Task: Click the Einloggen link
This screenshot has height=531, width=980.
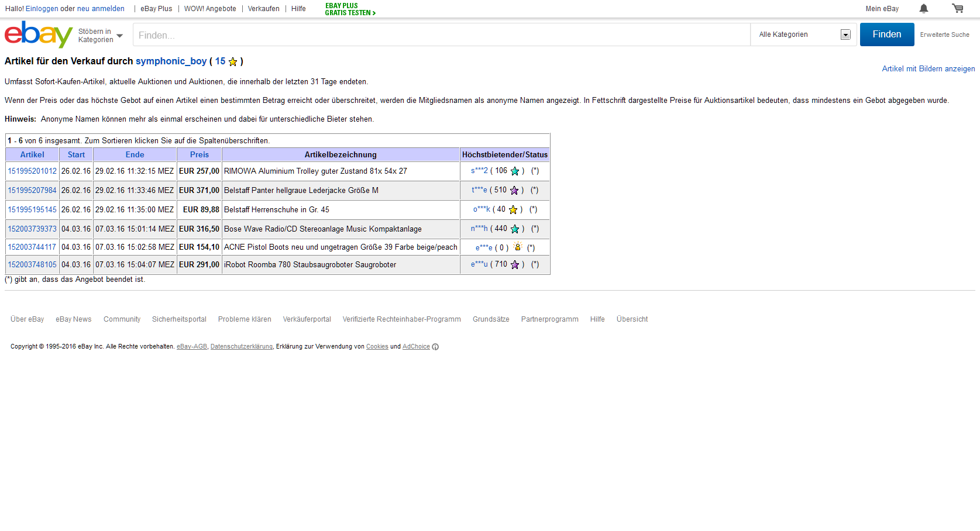Action: tap(42, 9)
